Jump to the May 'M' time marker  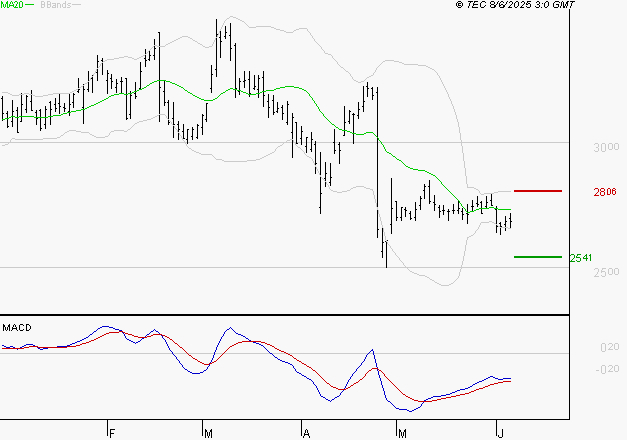click(402, 433)
